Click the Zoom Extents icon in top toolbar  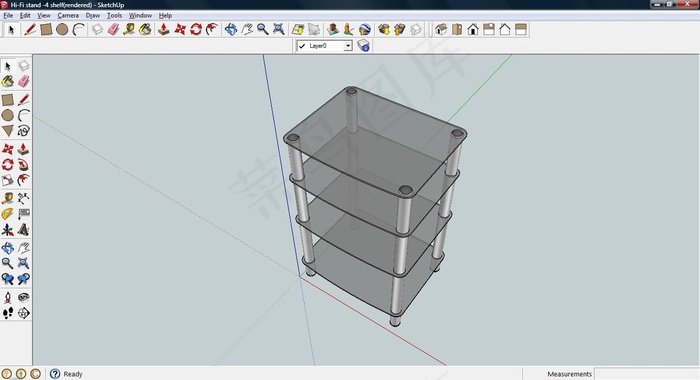279,29
